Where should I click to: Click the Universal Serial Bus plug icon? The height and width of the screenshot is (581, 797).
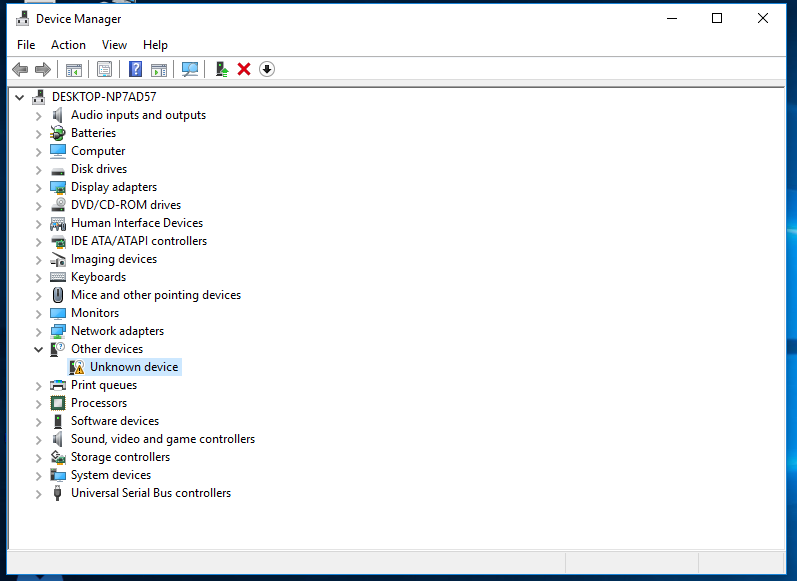57,493
